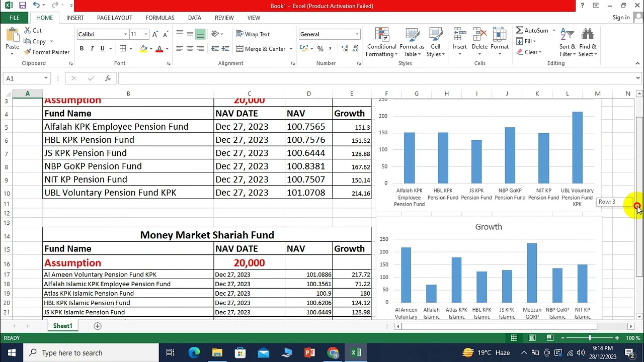This screenshot has width=644, height=362.
Task: Click Decrease Indent icon
Action: pos(215,49)
